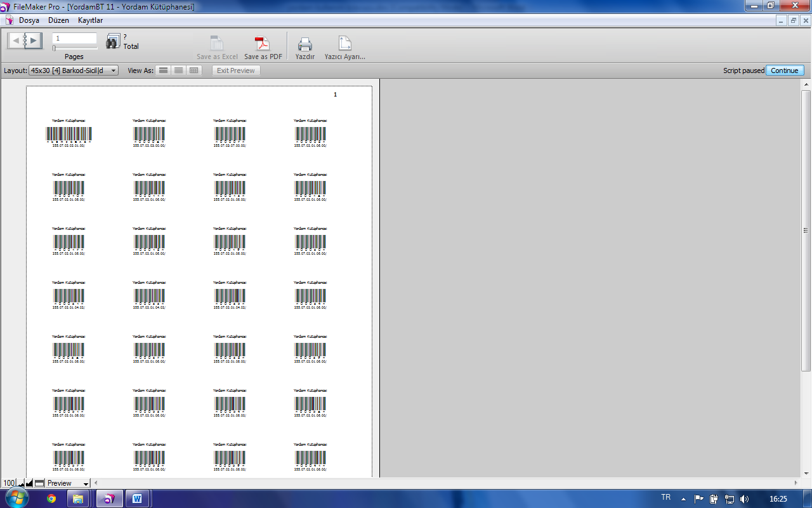This screenshot has width=812, height=508.
Task: Click the network tray icon
Action: pyautogui.click(x=730, y=498)
